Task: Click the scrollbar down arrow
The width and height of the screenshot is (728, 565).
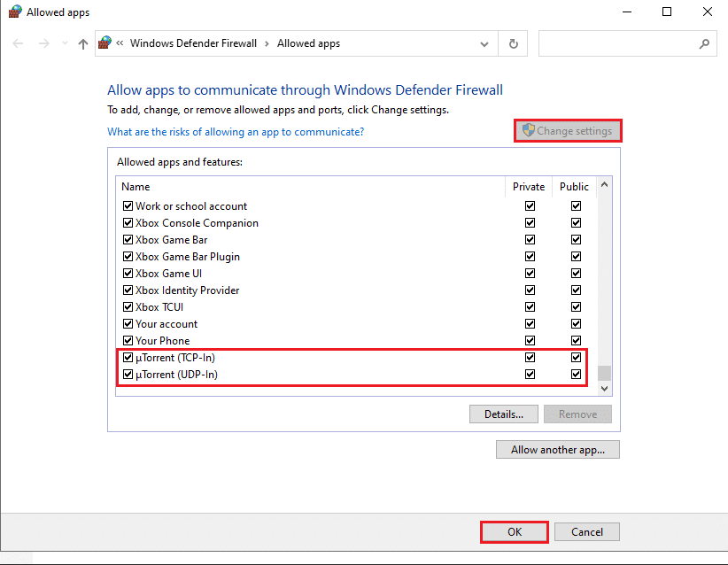Action: tap(604, 387)
